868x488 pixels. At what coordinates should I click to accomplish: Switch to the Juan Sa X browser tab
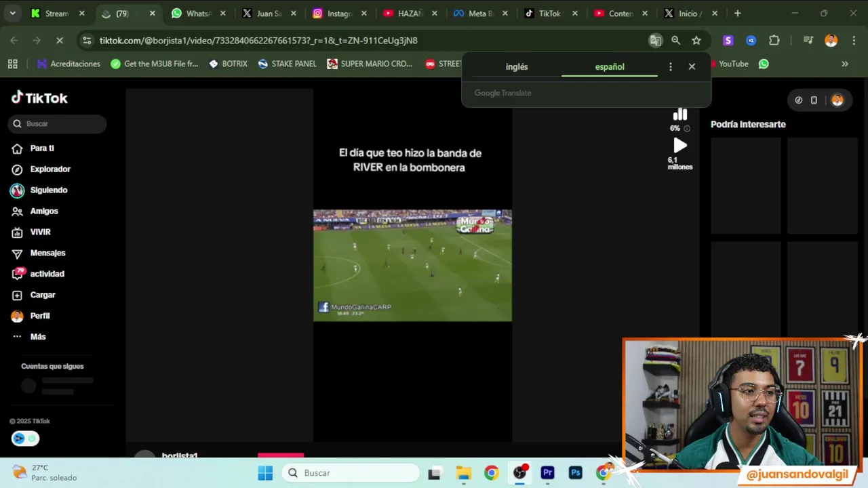click(x=269, y=14)
